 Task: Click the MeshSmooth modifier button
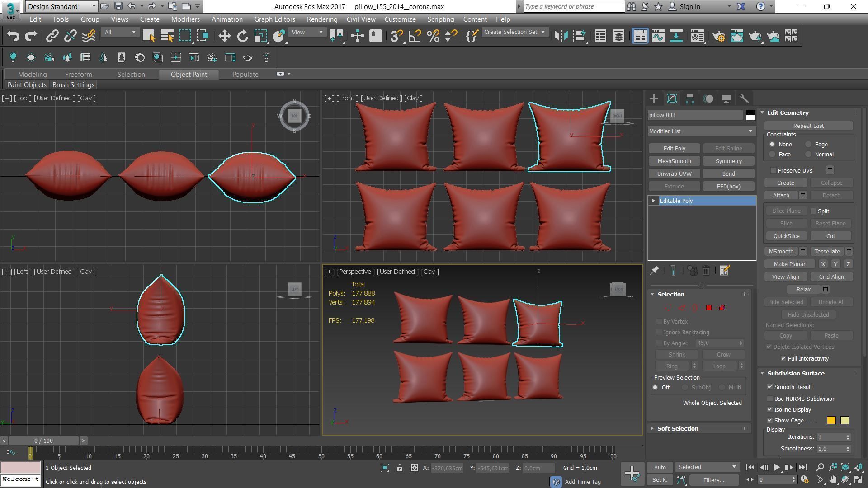tap(674, 161)
